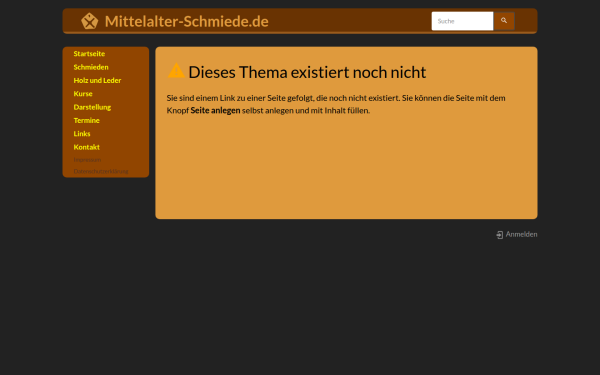
Task: Open the Termine sidebar link
Action: point(86,120)
